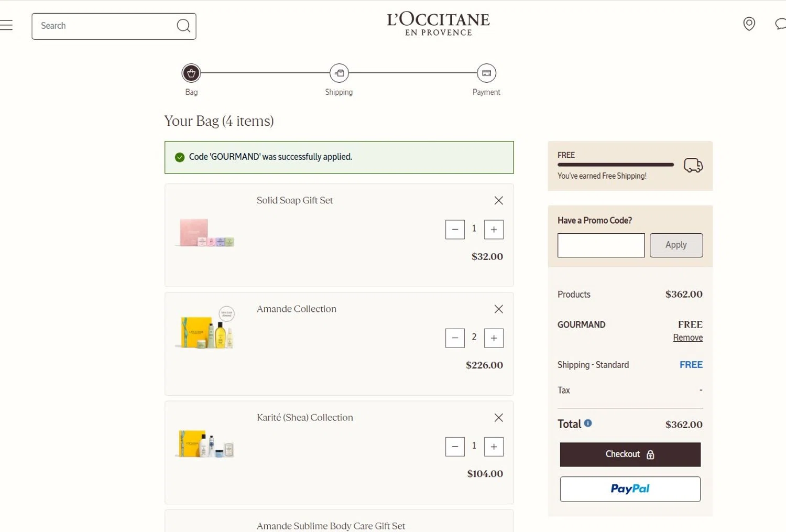Click the free shipping progress bar

[x=616, y=165]
